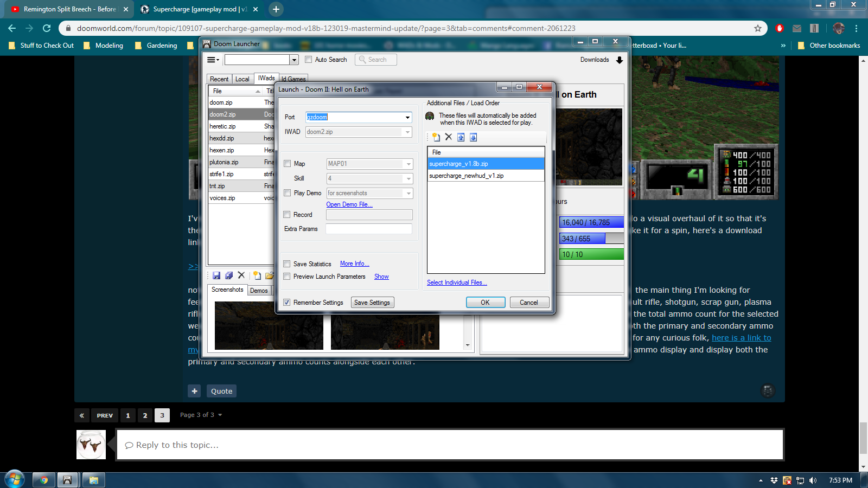Click the delete X icon in Doom Launcher bottom toolbar
This screenshot has height=488, width=868.
tap(241, 275)
